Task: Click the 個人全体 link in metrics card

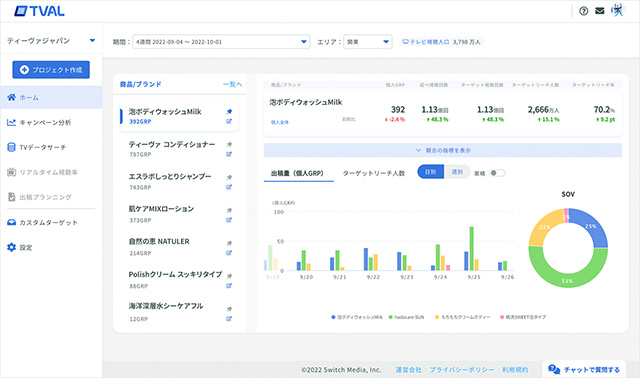Action: [280, 122]
